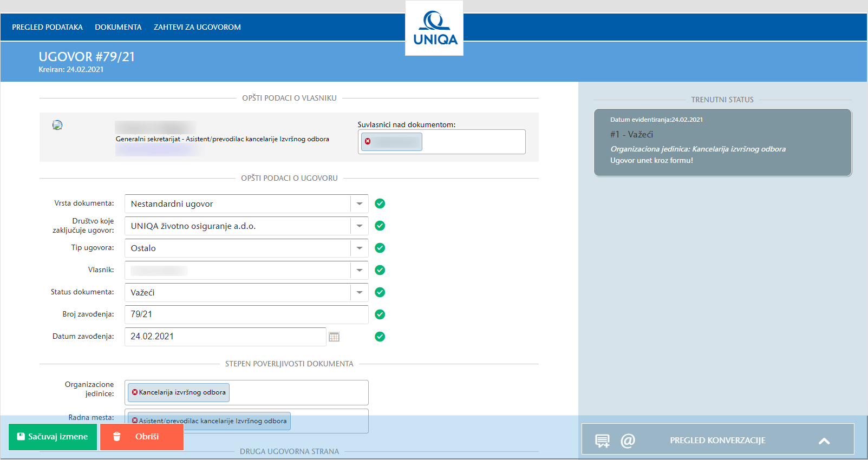The image size is (868, 460).
Task: Go to Dokumenta menu item
Action: pyautogui.click(x=118, y=27)
